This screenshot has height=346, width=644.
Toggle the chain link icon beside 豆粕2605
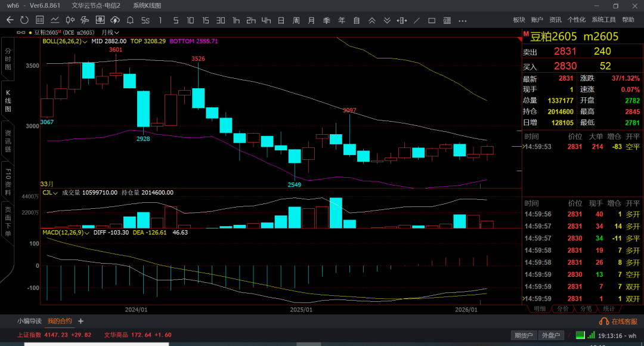coord(22,32)
